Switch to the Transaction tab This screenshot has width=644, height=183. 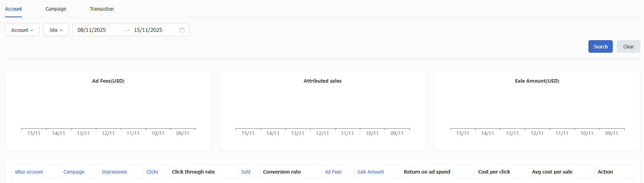(101, 9)
